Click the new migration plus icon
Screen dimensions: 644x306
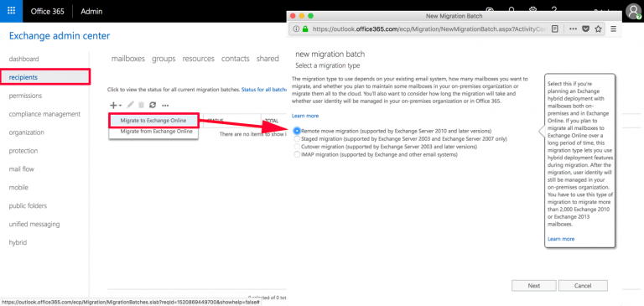click(113, 105)
